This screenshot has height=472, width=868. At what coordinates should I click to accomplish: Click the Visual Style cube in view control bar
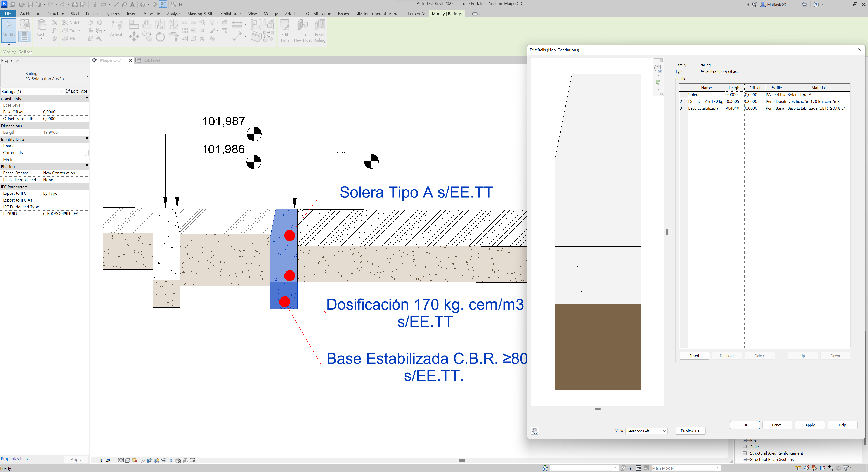128,460
